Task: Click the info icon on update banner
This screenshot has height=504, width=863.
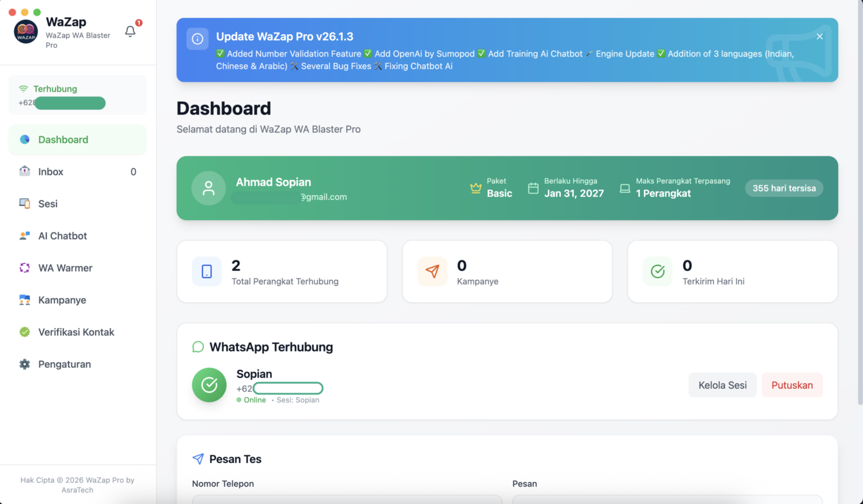Action: click(197, 39)
